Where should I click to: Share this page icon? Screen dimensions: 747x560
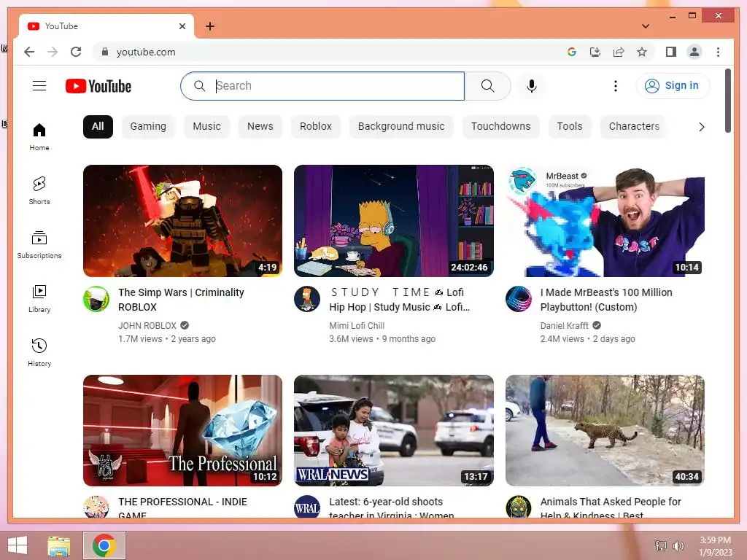[619, 52]
